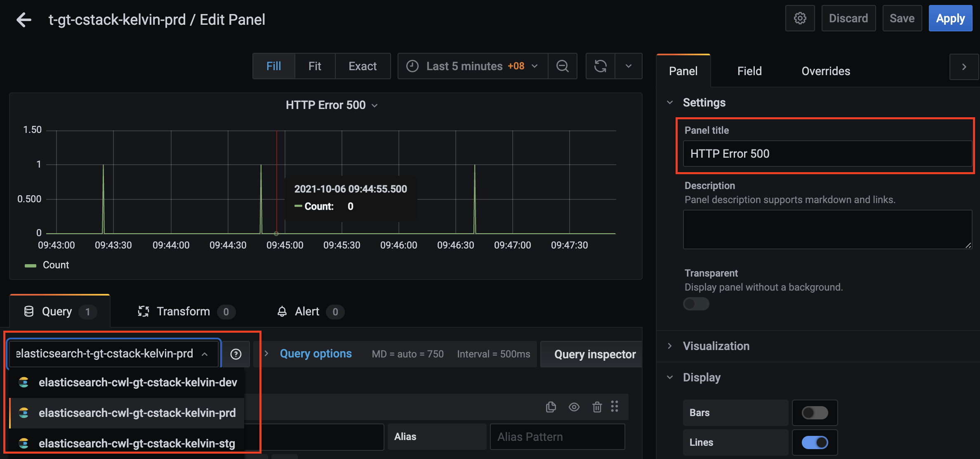The image size is (980, 459).
Task: Open the data source help icon
Action: point(236,354)
